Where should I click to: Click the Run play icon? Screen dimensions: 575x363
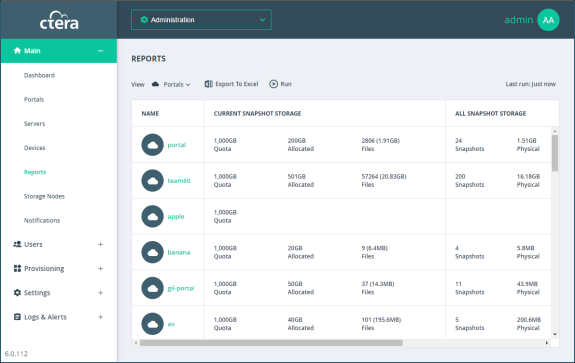274,84
